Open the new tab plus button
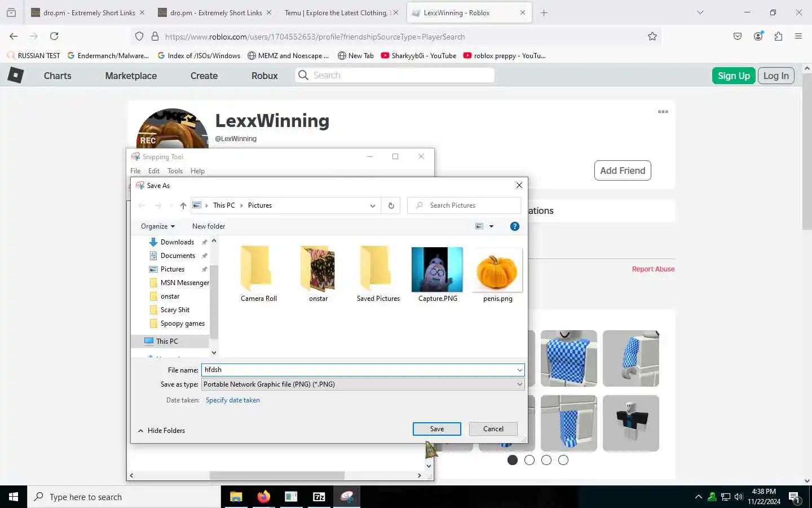The height and width of the screenshot is (508, 812). (544, 12)
